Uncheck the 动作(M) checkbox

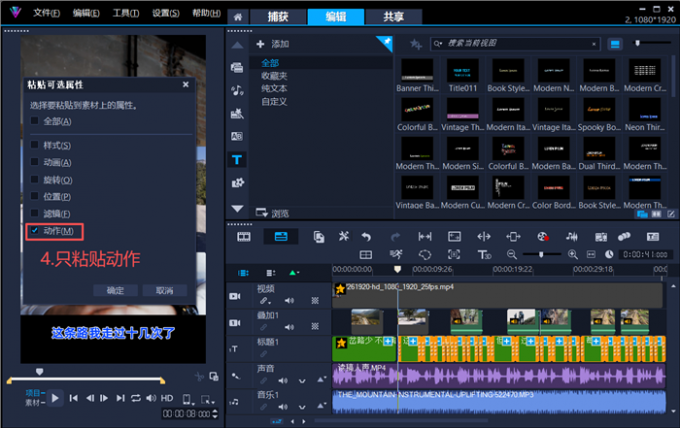(35, 230)
